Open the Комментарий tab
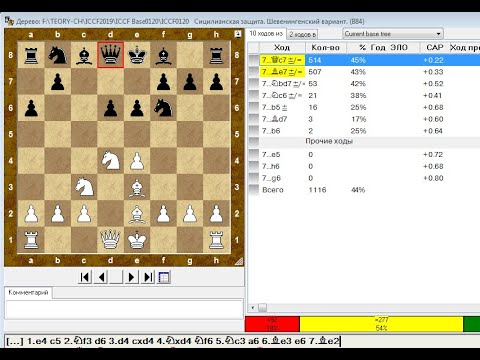 [28, 293]
